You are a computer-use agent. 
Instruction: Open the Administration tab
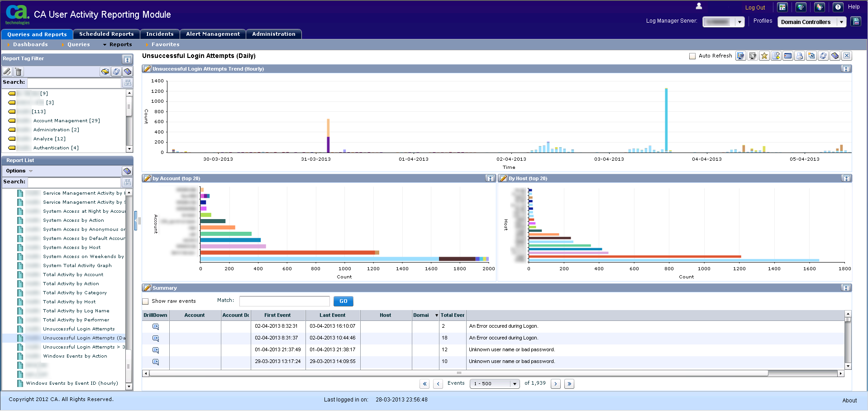click(x=273, y=34)
